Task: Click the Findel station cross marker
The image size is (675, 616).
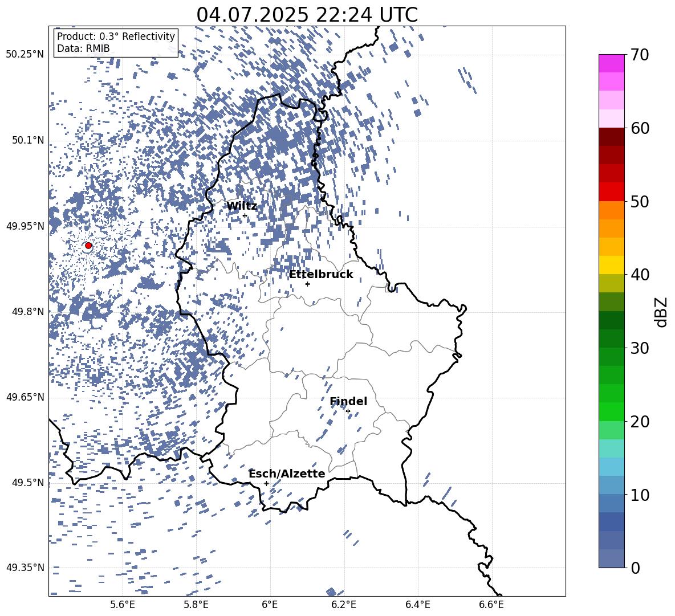Action: point(348,411)
